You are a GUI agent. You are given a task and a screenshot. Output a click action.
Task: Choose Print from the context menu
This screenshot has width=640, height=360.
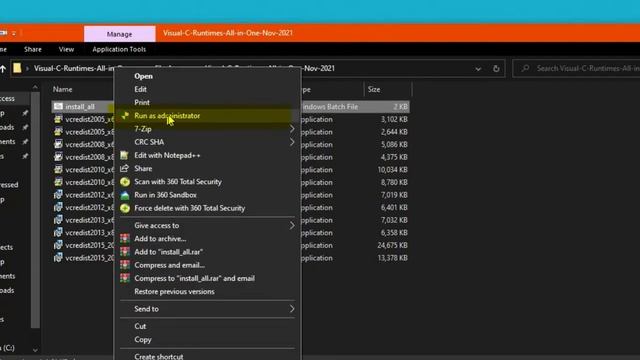pos(142,102)
